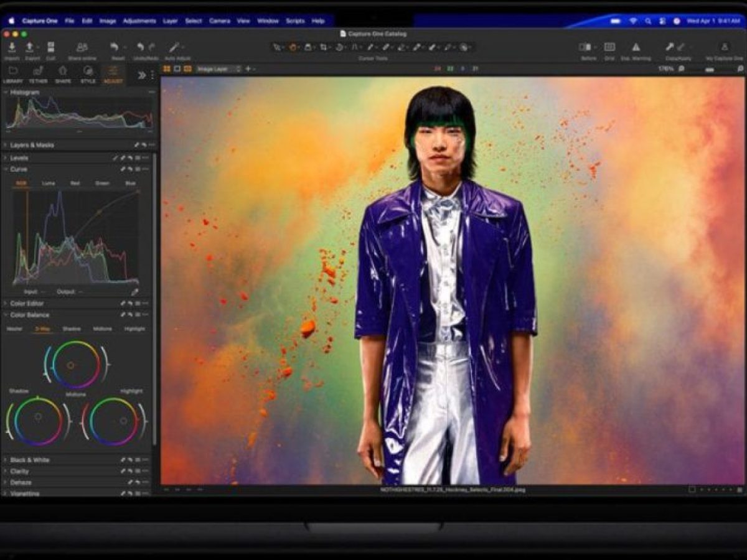
Task: Open the Style tool tab
Action: (x=88, y=73)
